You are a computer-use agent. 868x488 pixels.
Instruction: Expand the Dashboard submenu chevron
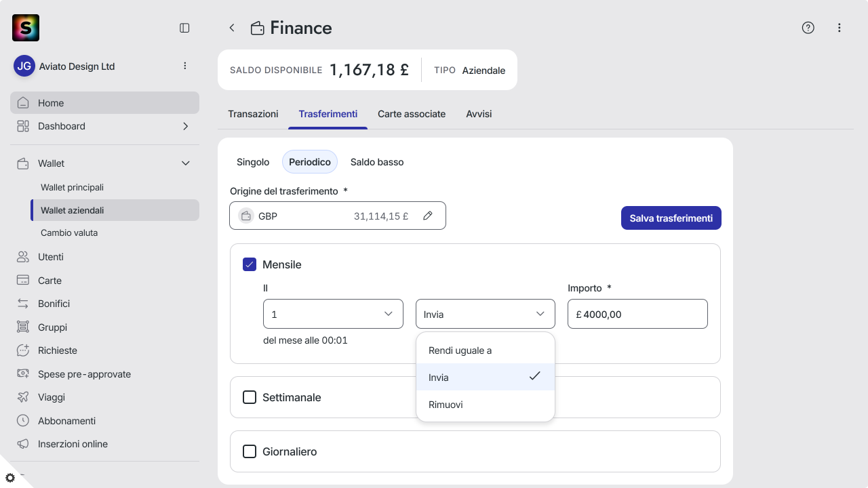pos(186,126)
